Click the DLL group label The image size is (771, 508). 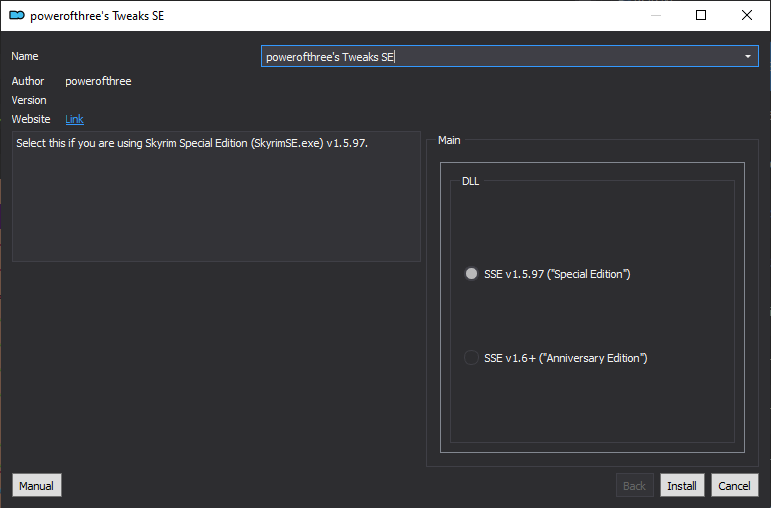click(x=470, y=182)
